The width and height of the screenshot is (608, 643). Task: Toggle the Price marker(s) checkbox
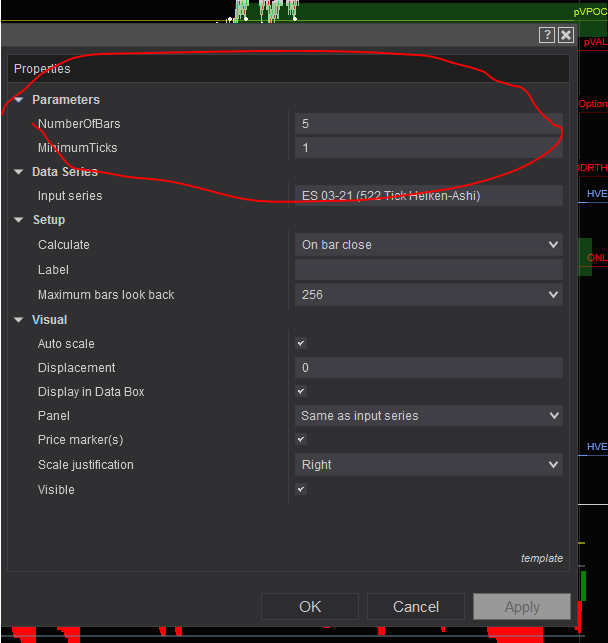click(301, 439)
